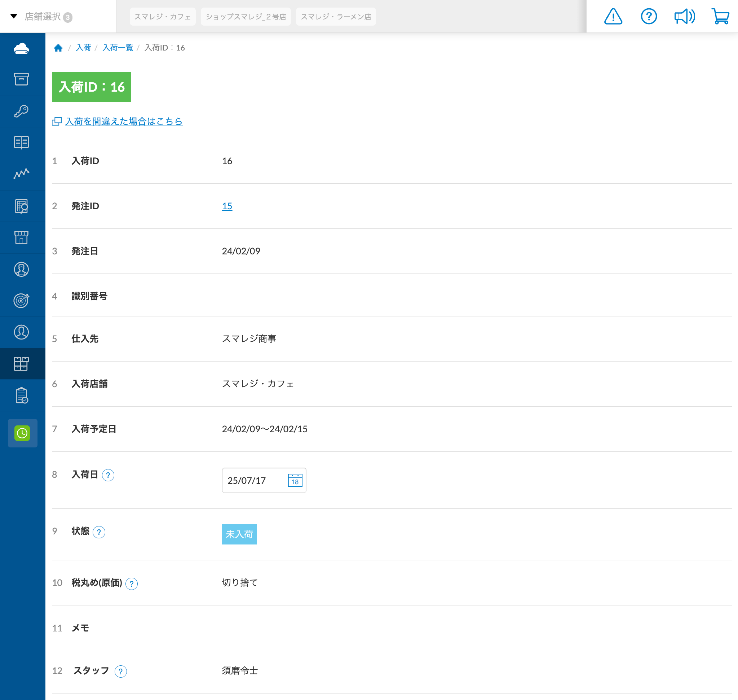The height and width of the screenshot is (700, 738).
Task: Open the green clock icon in sidebar
Action: point(22,433)
